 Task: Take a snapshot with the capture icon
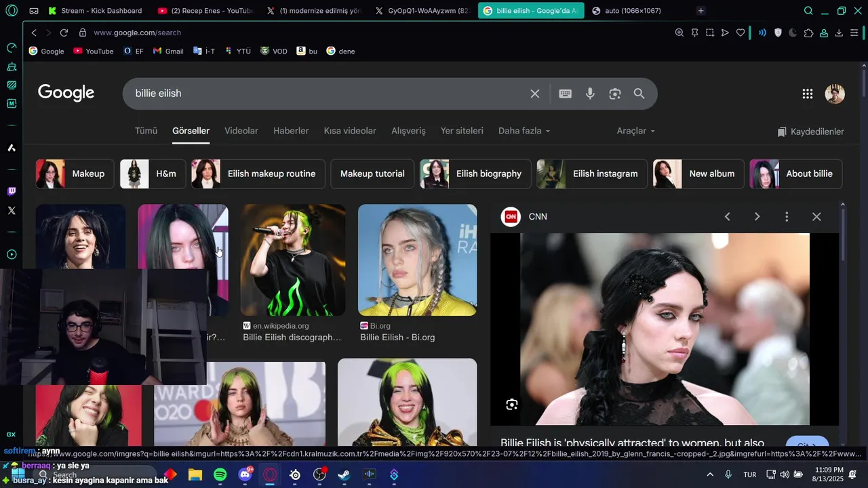coord(710,33)
